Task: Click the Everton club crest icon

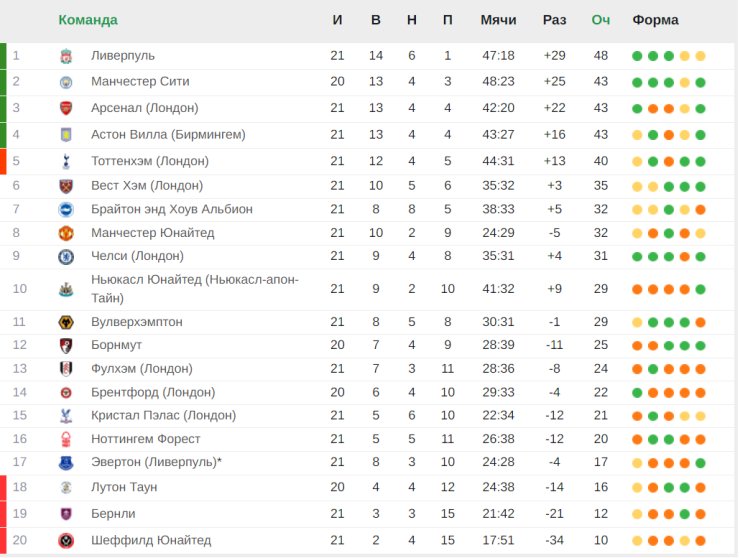Action: [66, 463]
